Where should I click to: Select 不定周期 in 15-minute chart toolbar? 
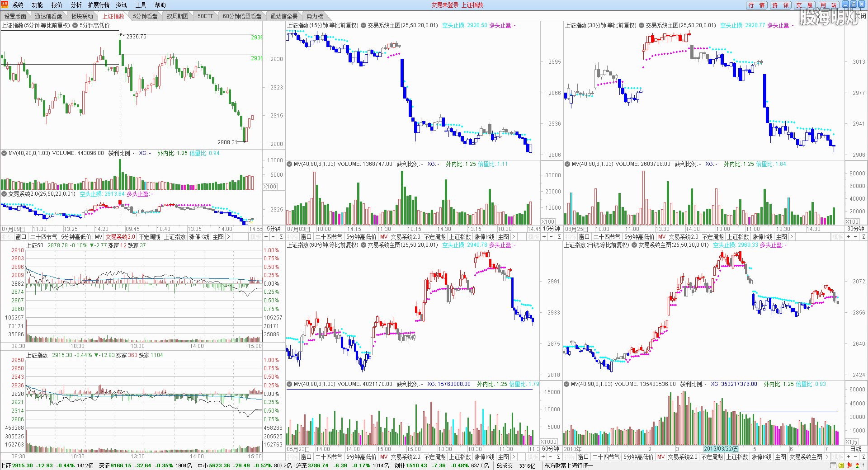tap(435, 237)
